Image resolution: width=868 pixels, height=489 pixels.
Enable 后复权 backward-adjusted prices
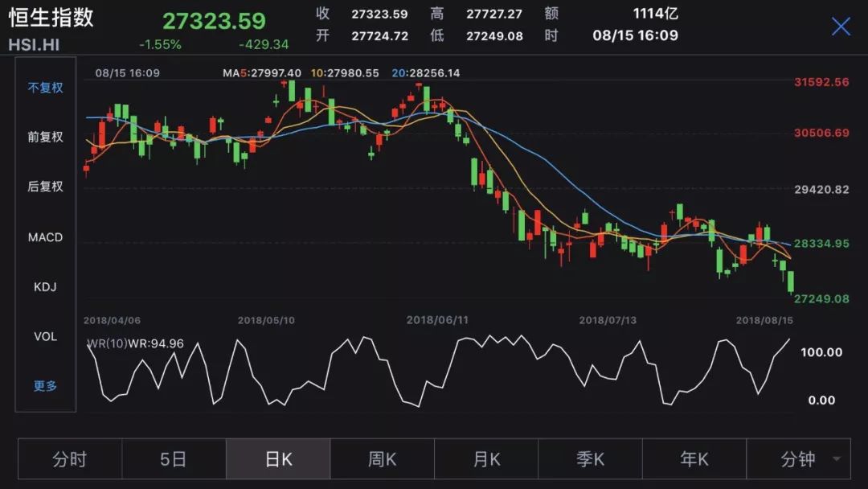click(x=44, y=187)
